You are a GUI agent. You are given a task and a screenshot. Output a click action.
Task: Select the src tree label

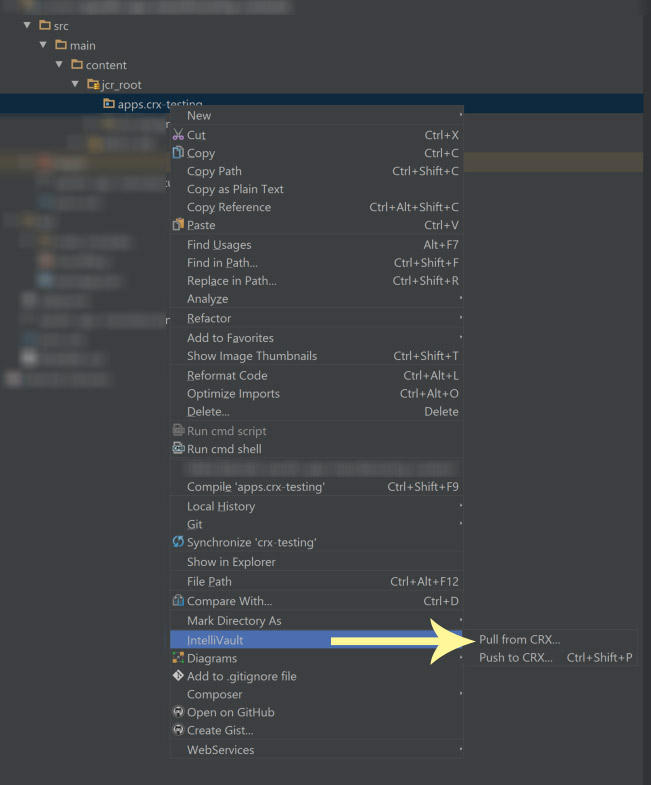61,26
